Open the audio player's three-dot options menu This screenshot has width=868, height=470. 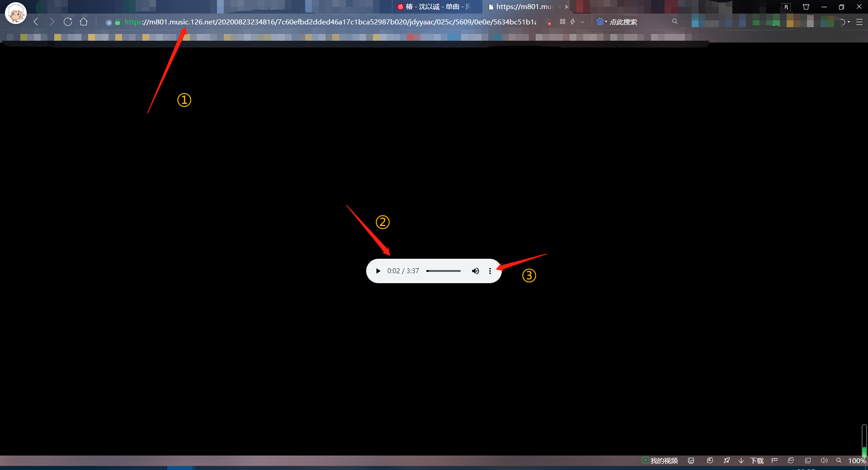(490, 271)
